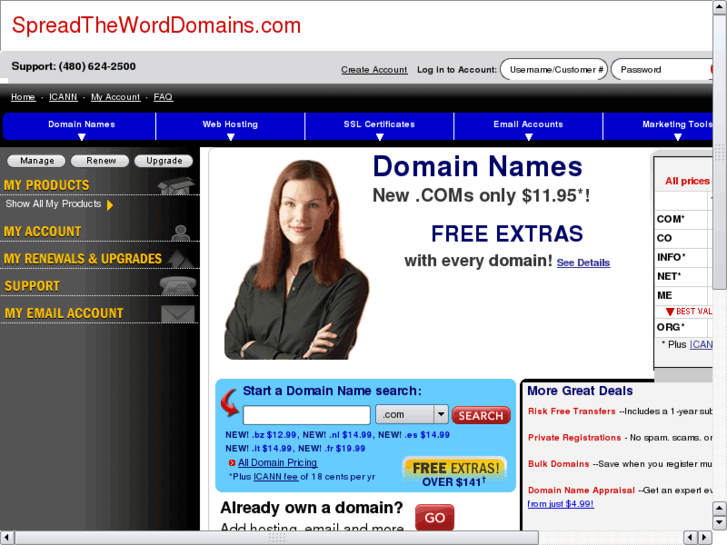Click the red GO button

pos(434,518)
